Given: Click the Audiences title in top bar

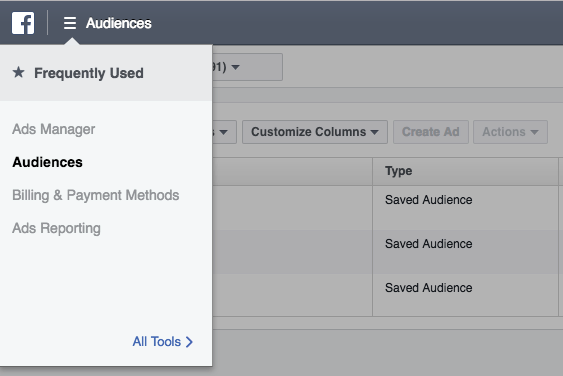Looking at the screenshot, I should [x=118, y=23].
